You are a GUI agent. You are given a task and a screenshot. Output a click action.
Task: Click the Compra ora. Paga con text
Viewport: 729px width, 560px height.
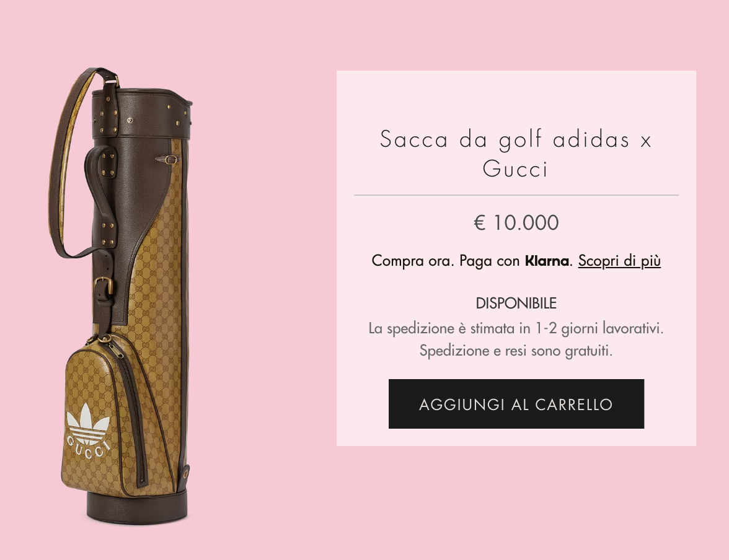[445, 261]
